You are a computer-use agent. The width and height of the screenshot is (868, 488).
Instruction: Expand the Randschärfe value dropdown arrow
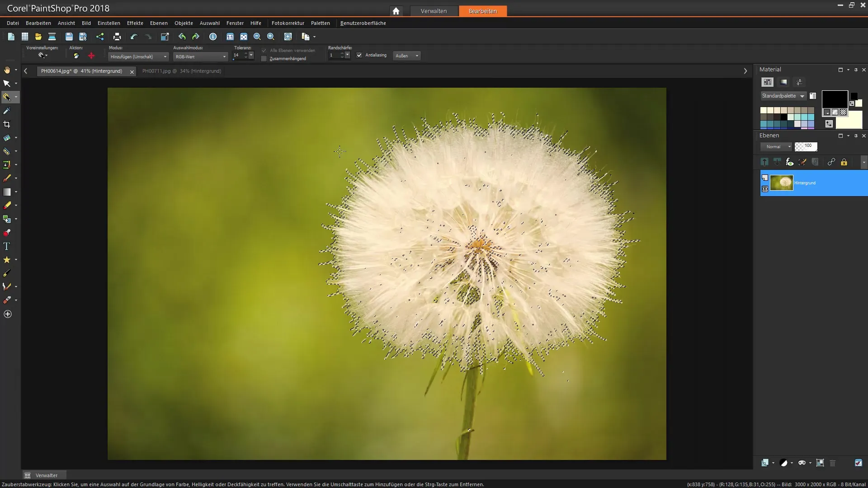[x=347, y=55]
